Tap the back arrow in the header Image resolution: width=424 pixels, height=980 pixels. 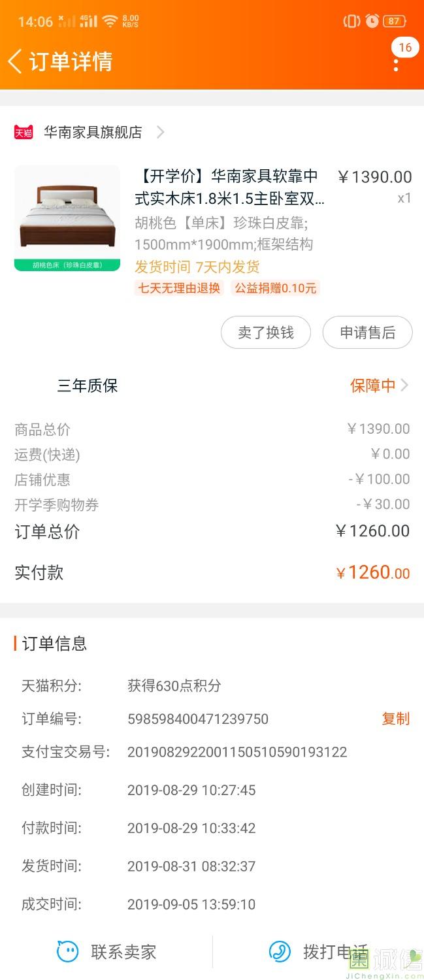15,61
